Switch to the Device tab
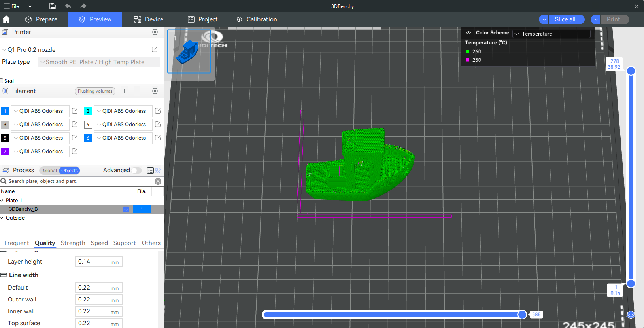Viewport: 644px width, 328px height. click(x=149, y=19)
